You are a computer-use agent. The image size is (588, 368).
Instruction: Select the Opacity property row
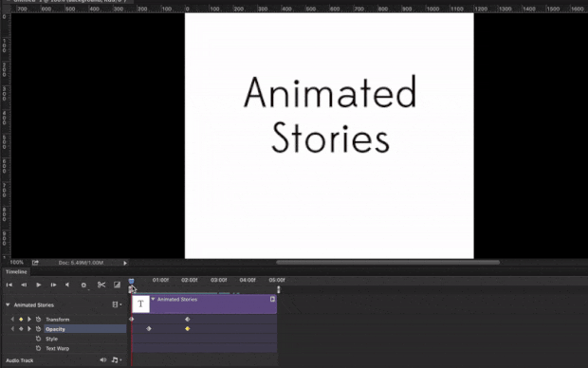tap(84, 329)
